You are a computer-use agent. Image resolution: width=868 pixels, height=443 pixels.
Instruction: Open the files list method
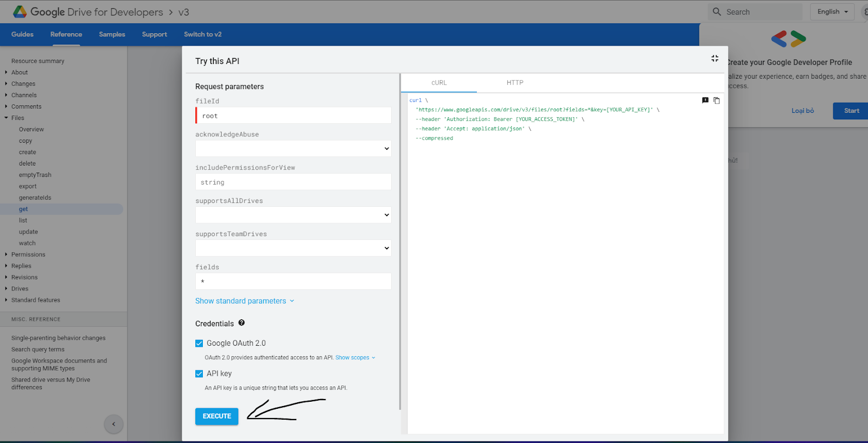click(23, 220)
